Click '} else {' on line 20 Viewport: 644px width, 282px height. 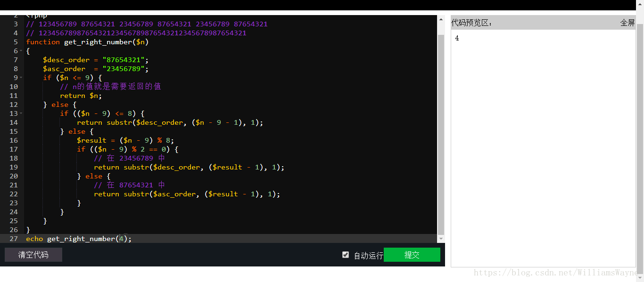(94, 176)
